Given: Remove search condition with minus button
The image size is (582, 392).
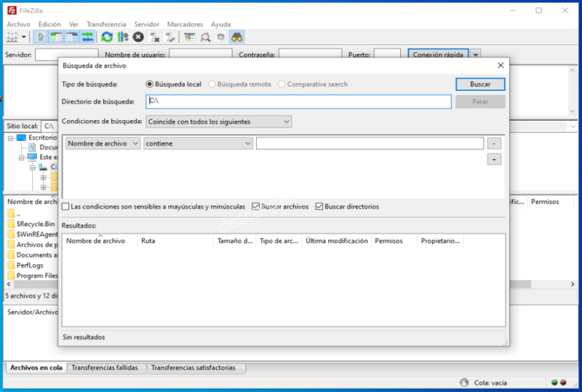Looking at the screenshot, I should click(494, 144).
